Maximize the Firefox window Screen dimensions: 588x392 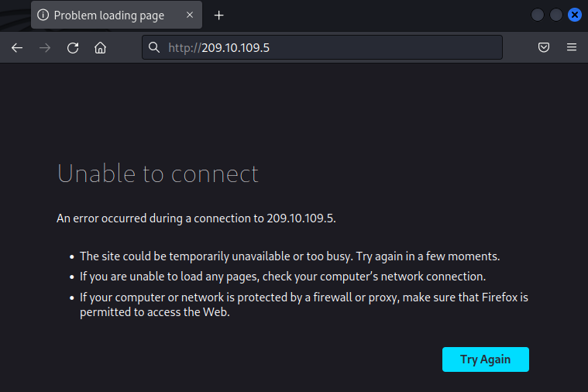[556, 15]
